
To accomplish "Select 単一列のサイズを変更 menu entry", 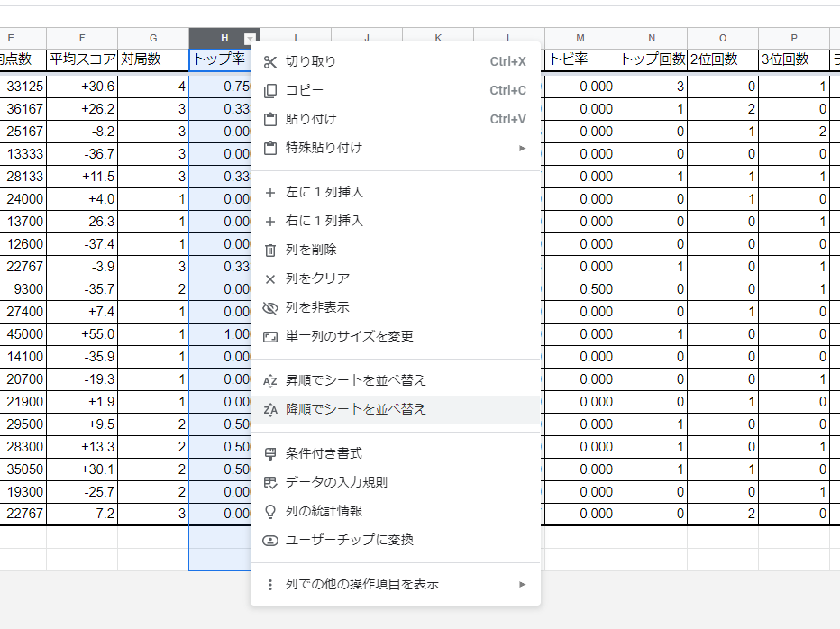I will (396, 336).
